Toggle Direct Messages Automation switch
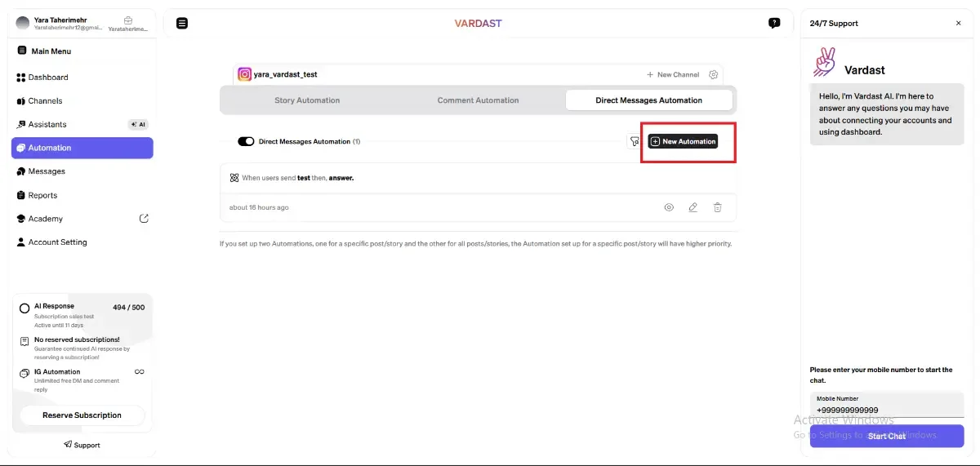This screenshot has width=980, height=466. pos(246,141)
